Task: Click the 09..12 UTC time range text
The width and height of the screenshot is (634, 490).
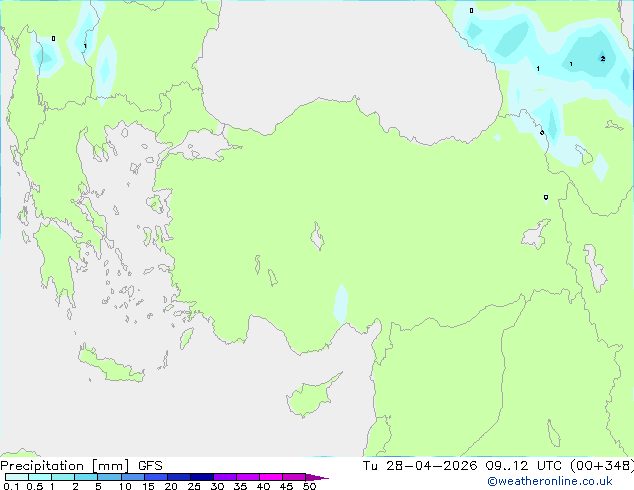Action: [524, 466]
